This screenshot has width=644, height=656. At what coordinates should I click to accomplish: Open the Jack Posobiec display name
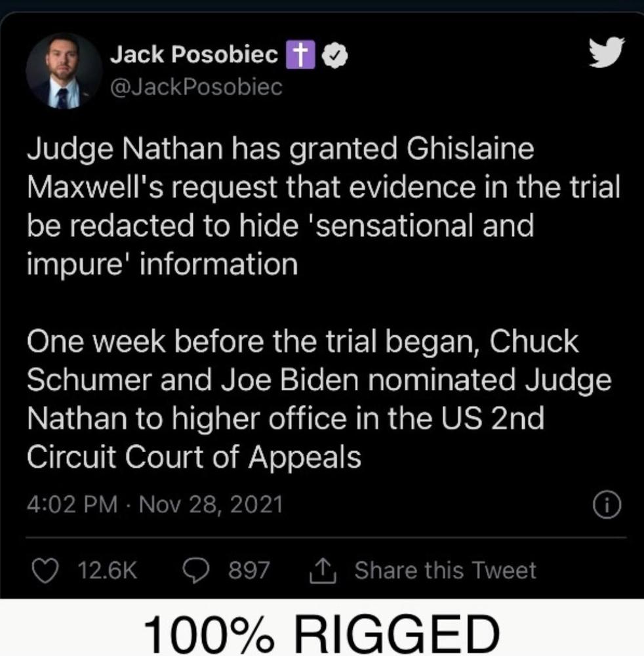click(x=193, y=56)
